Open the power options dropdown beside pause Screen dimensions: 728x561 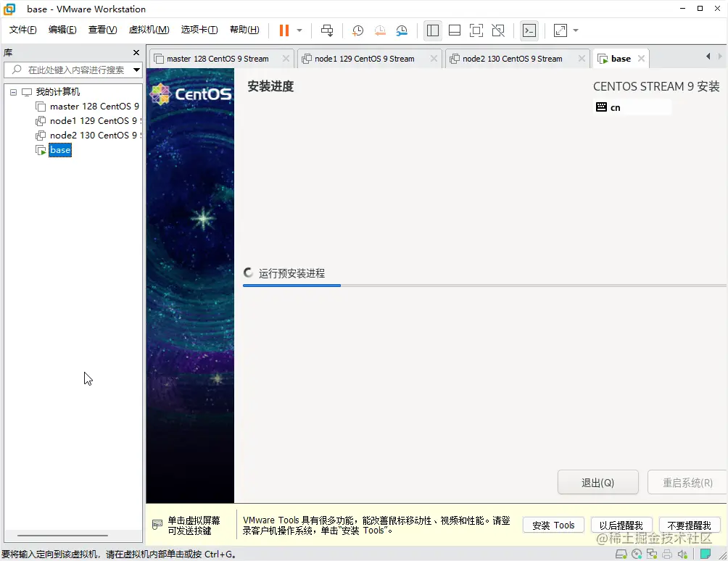pyautogui.click(x=299, y=30)
